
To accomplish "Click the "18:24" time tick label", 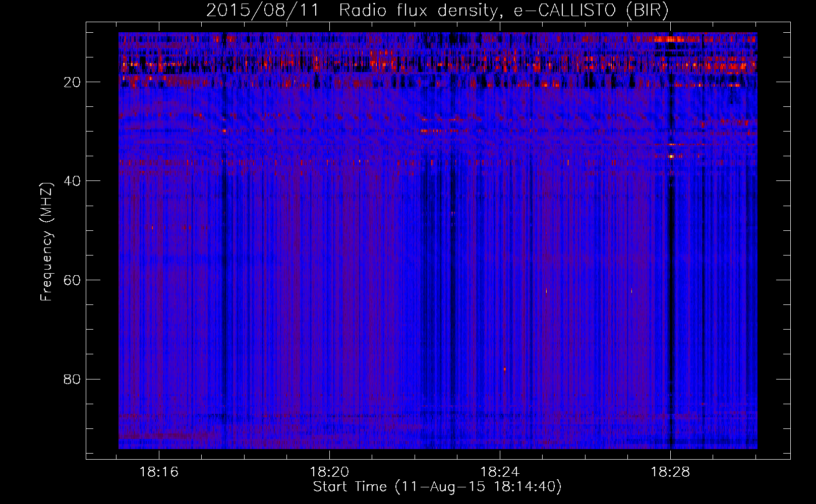I will coord(500,472).
